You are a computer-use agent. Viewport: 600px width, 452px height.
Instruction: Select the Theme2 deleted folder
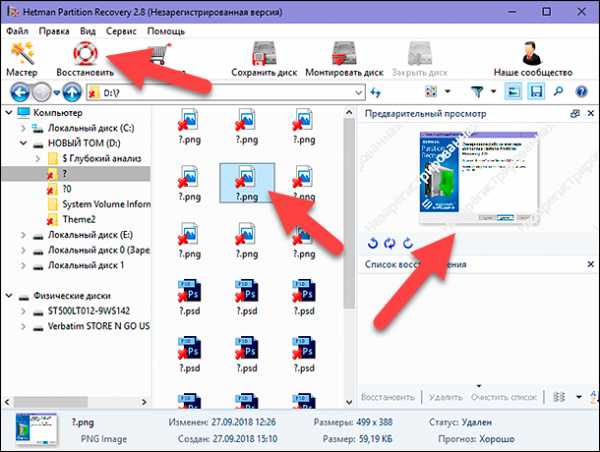71,219
